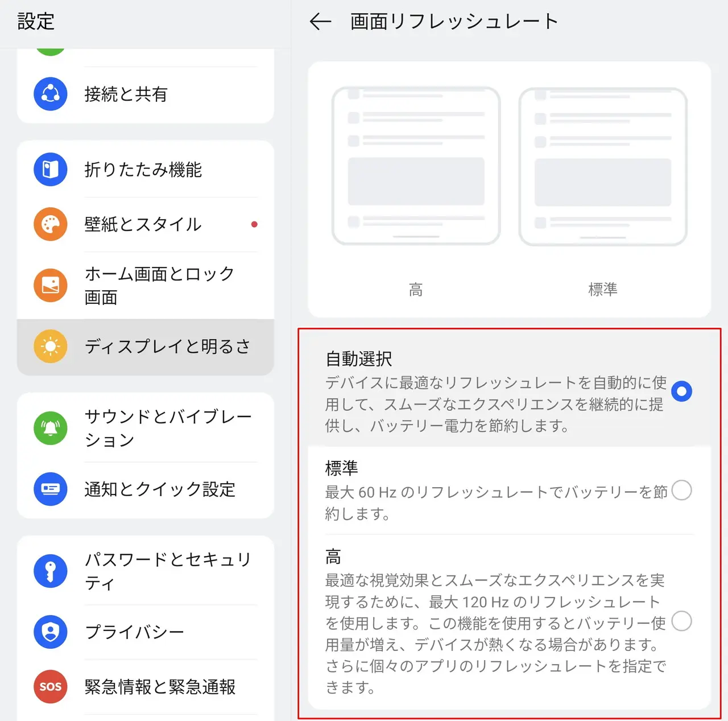Open プライバシー settings entry

pos(146,632)
